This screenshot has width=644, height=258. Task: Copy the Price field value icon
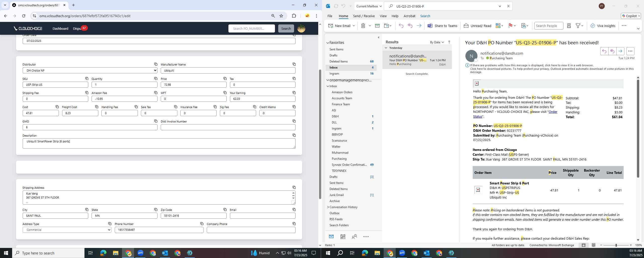click(x=225, y=78)
